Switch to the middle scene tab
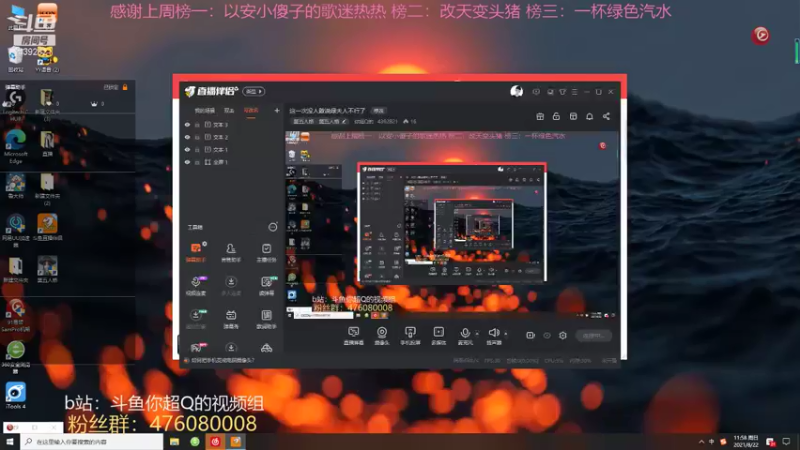This screenshot has height=450, width=800. click(229, 110)
